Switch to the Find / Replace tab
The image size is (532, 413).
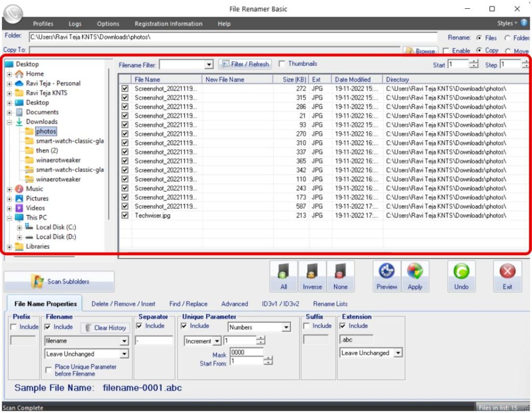point(188,304)
